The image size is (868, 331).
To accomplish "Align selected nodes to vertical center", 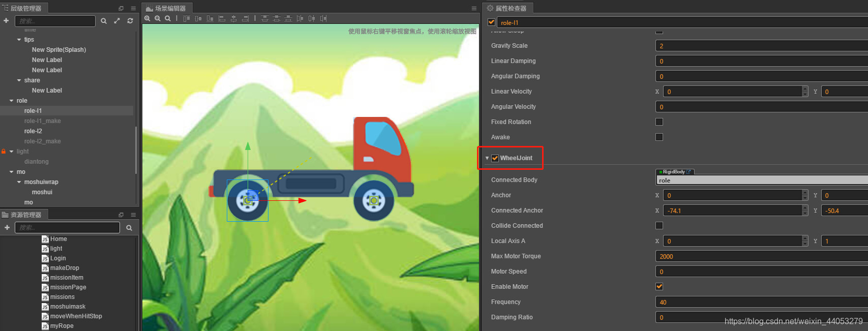I will click(x=198, y=18).
